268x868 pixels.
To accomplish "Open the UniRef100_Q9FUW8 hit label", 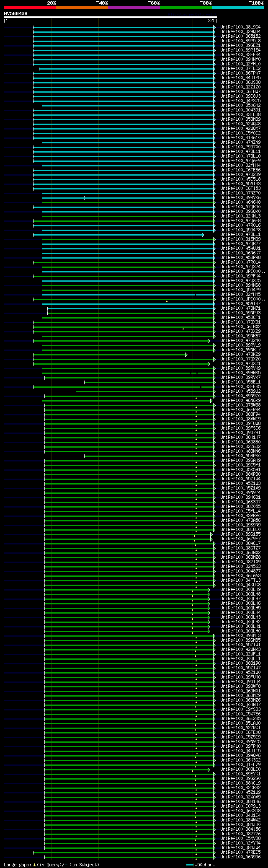I will (x=240, y=424).
